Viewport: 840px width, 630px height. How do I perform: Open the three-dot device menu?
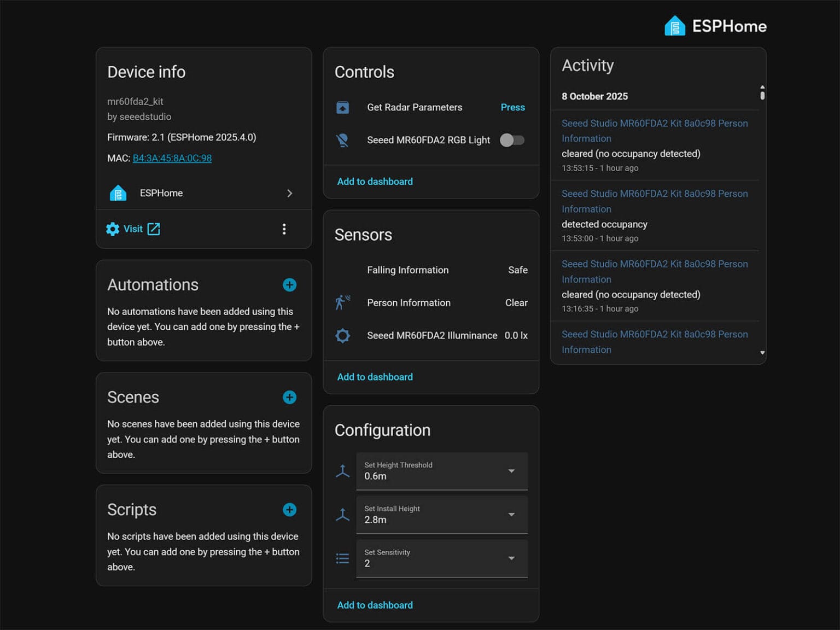coord(284,229)
